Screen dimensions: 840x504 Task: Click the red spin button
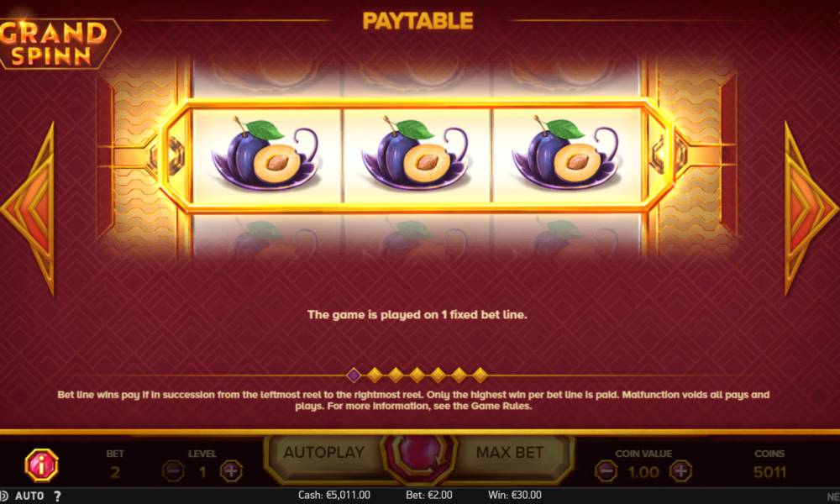coord(419,456)
